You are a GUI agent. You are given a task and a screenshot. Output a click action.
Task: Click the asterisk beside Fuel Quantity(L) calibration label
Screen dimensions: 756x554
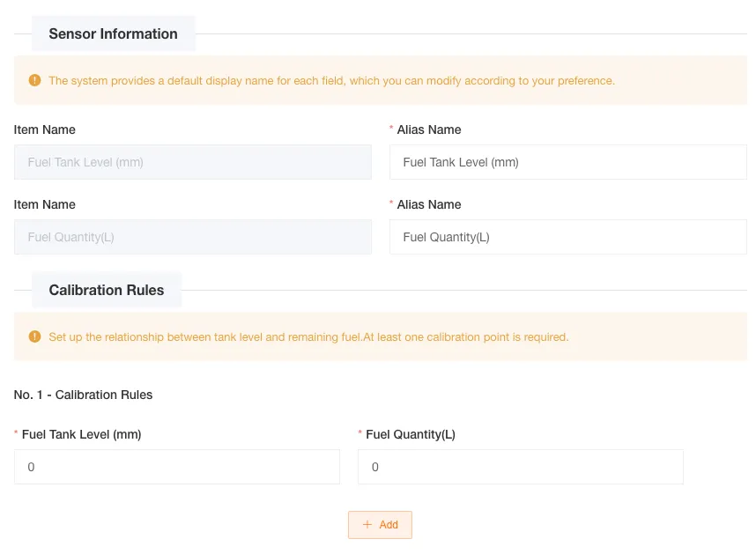pos(359,434)
